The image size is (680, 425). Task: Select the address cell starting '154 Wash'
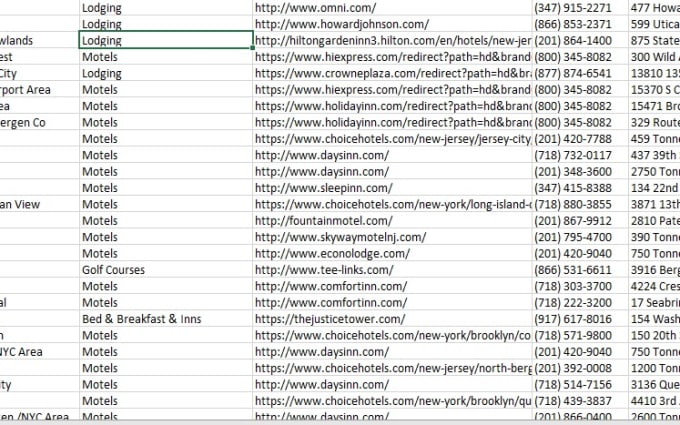coord(654,319)
